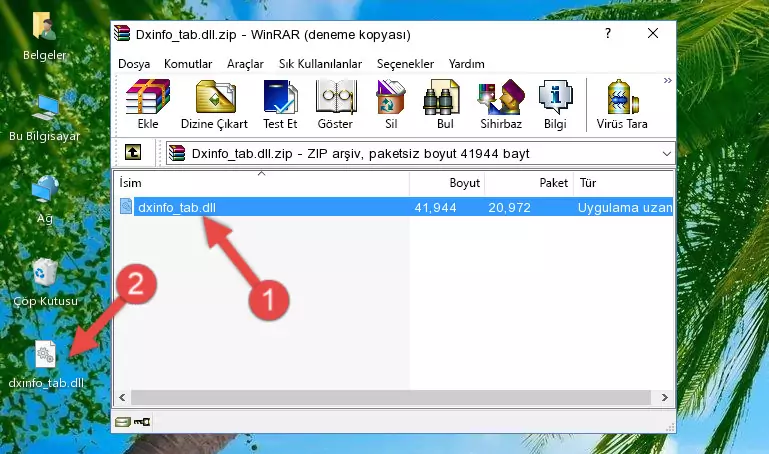Open the Dosya menu

pos(134,64)
